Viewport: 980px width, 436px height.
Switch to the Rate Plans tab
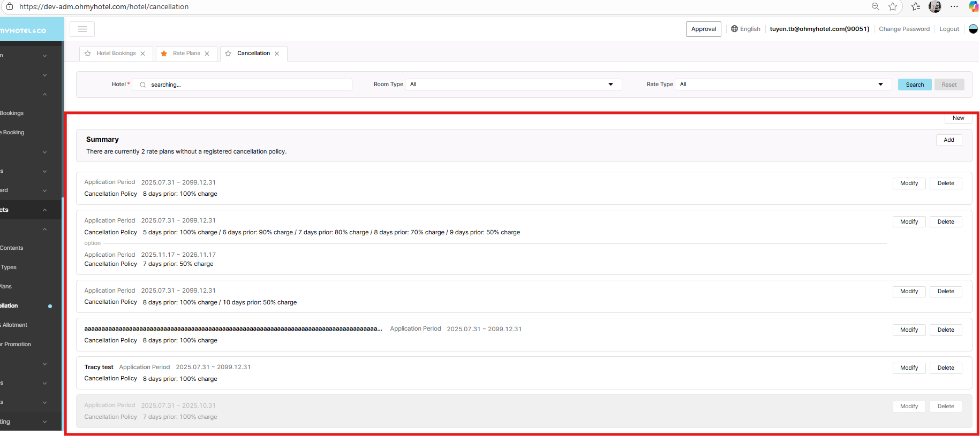click(x=186, y=53)
